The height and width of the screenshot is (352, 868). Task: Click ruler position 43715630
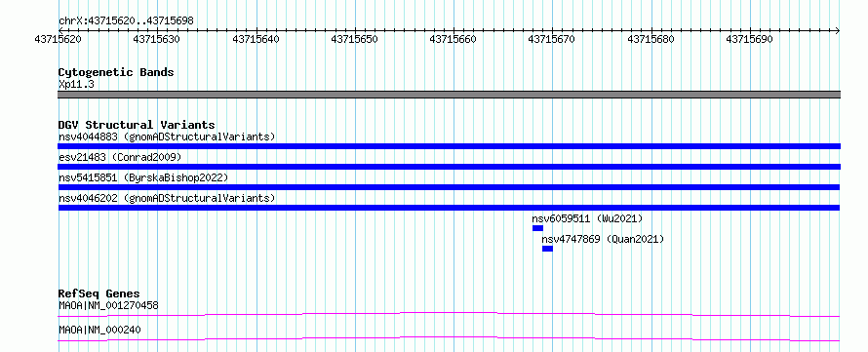click(x=157, y=39)
